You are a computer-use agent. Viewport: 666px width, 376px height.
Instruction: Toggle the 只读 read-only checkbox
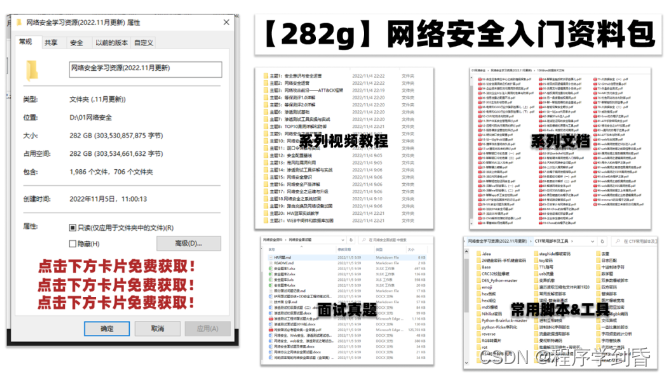tap(72, 228)
